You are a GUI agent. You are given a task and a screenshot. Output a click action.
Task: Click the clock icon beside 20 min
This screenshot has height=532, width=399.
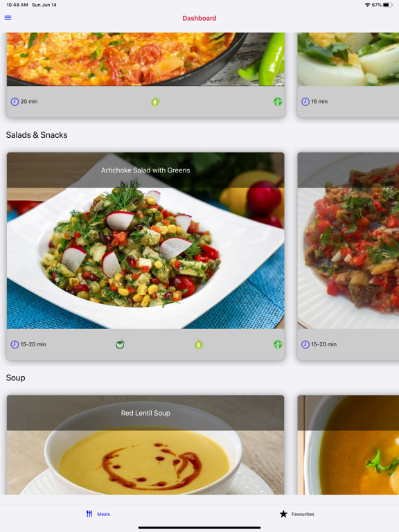15,101
